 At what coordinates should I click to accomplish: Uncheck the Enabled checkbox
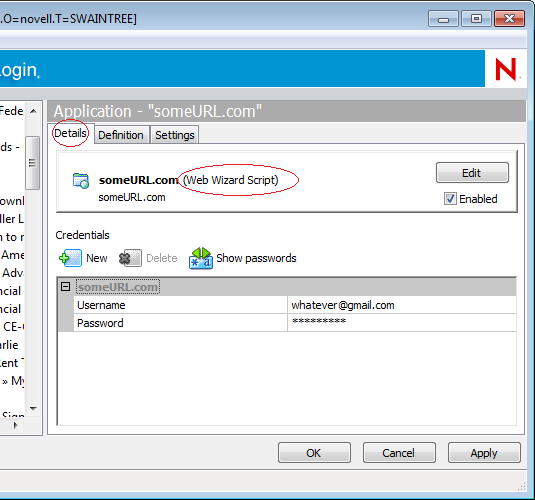450,199
